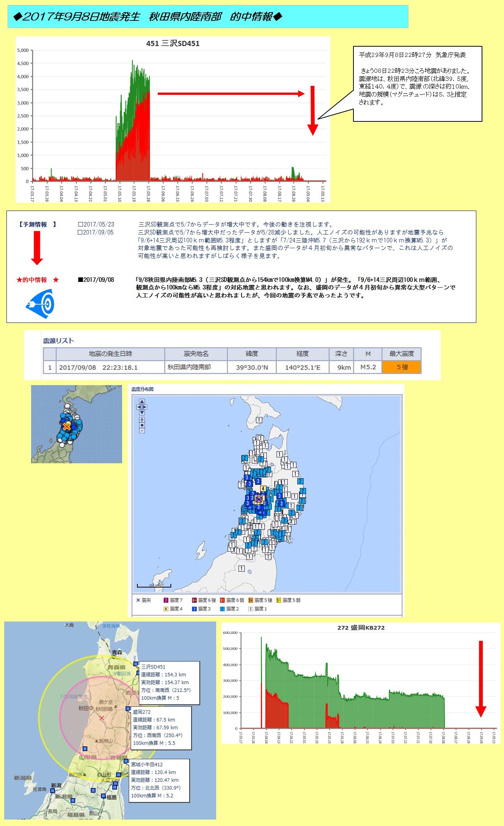Screen dimensions: 504x826
Task: Click the 地震の発生日時 column header
Action: 110,354
